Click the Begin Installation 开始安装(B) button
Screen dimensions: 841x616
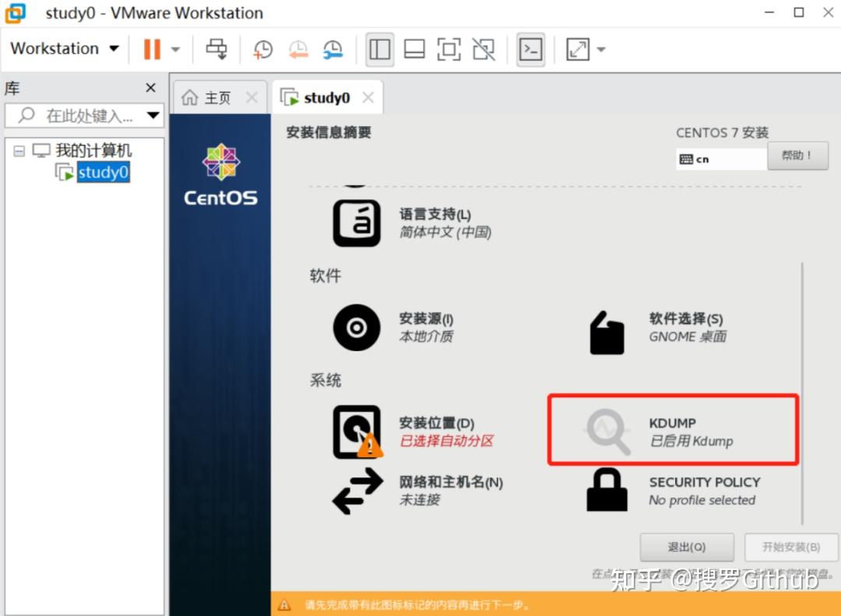click(791, 547)
